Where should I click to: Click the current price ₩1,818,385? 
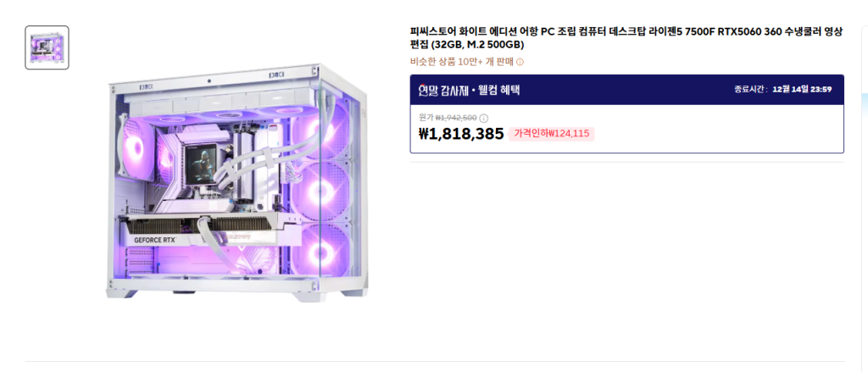(462, 134)
